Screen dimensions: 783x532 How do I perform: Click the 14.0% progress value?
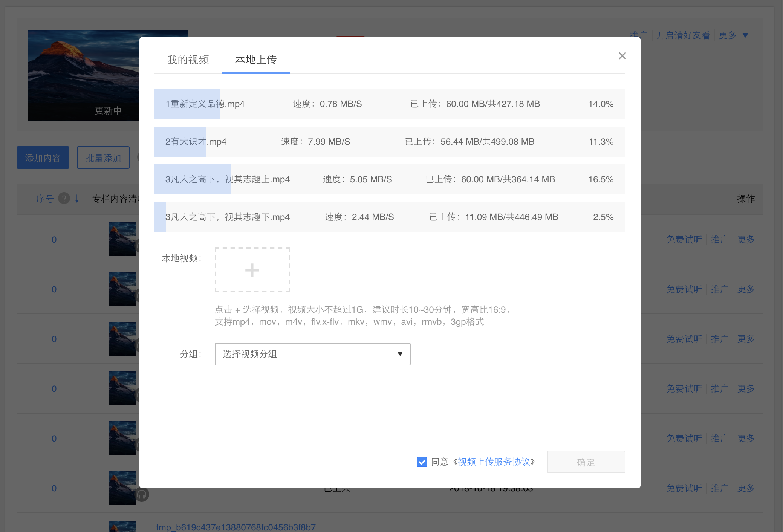coord(601,104)
